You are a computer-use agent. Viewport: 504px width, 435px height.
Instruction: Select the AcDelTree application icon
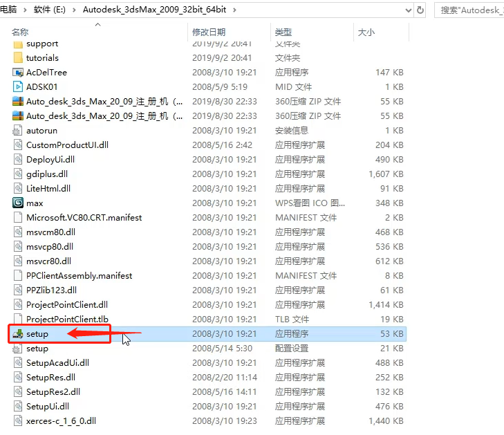click(18, 73)
